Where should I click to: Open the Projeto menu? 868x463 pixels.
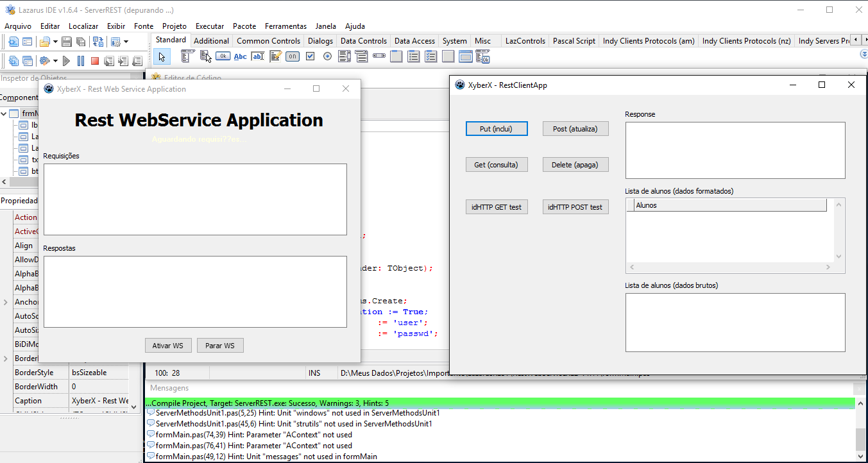point(174,26)
